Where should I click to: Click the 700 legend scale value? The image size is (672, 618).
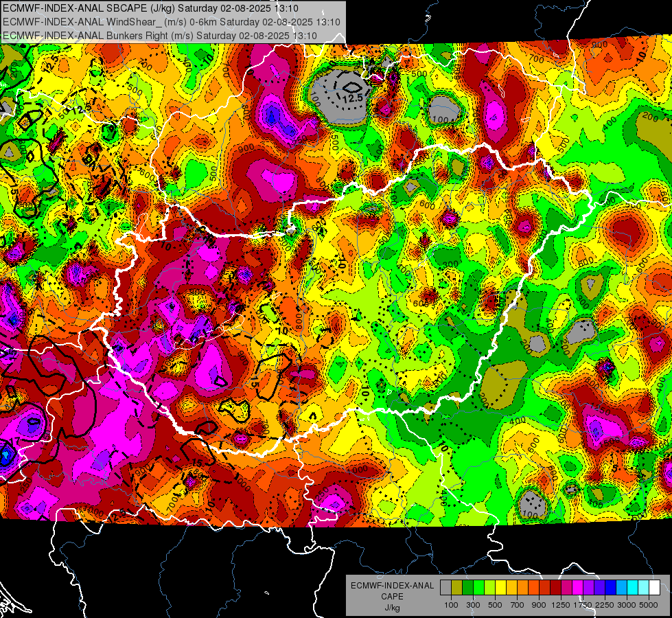point(518,605)
